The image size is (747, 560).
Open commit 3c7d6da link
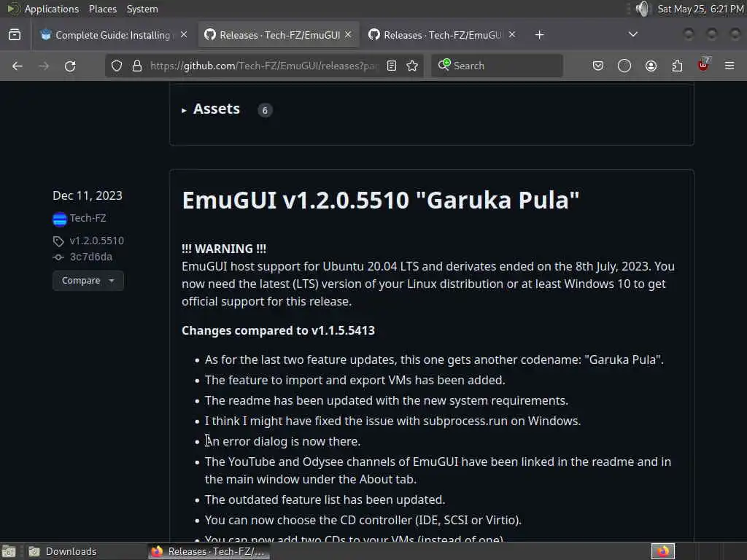[91, 257]
